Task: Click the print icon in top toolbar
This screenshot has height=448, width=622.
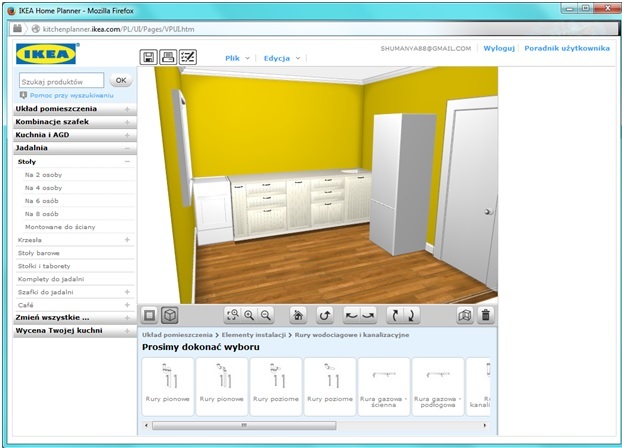Action: click(168, 57)
